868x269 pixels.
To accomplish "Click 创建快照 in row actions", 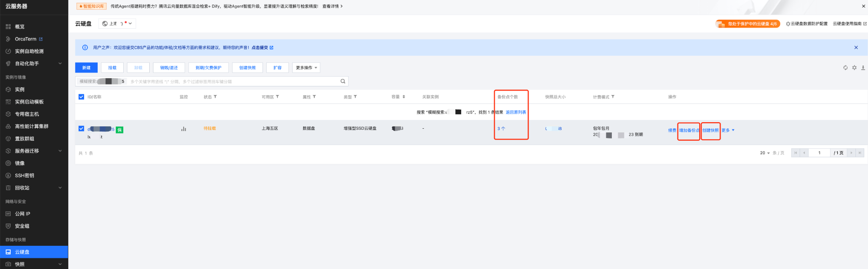I will click(710, 131).
